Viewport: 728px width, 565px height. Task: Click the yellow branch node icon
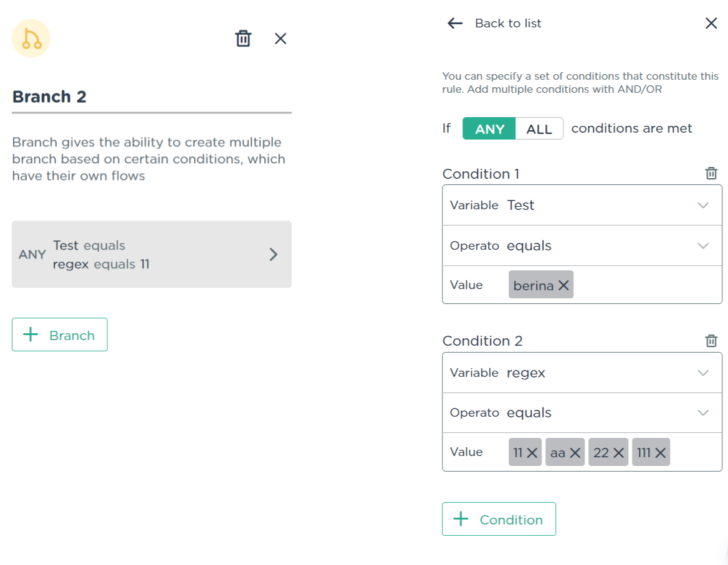[x=31, y=39]
